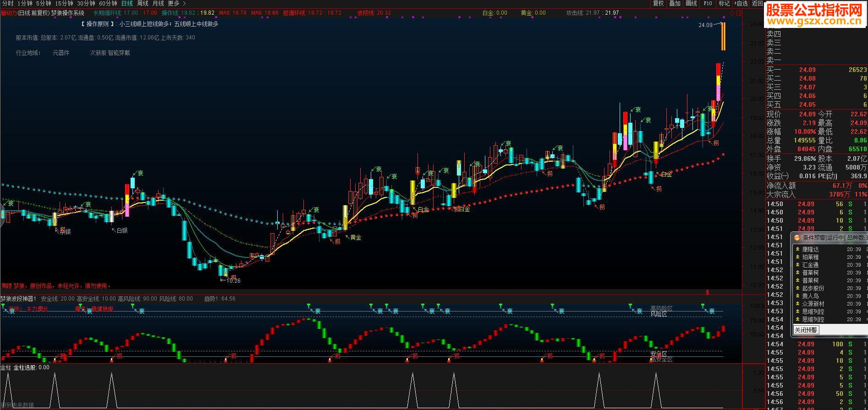Image resolution: width=868 pixels, height=410 pixels.
Task: Select 康隆达 in the alert list
Action: click(x=810, y=250)
